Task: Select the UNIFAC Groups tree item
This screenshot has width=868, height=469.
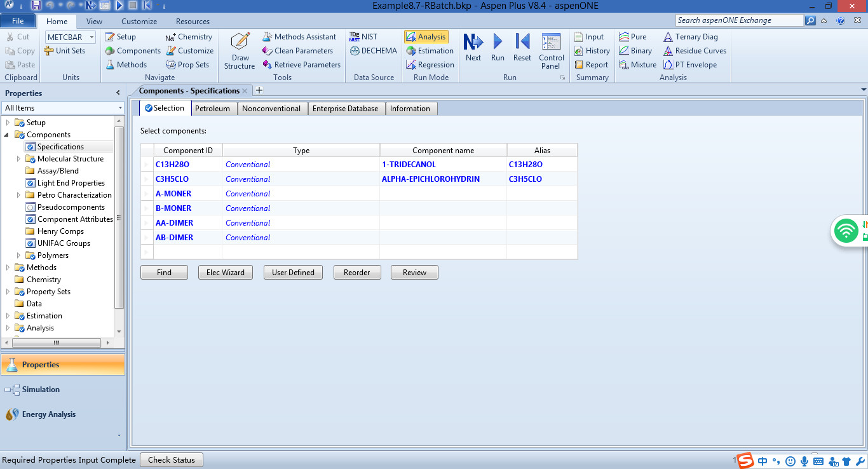Action: [64, 243]
